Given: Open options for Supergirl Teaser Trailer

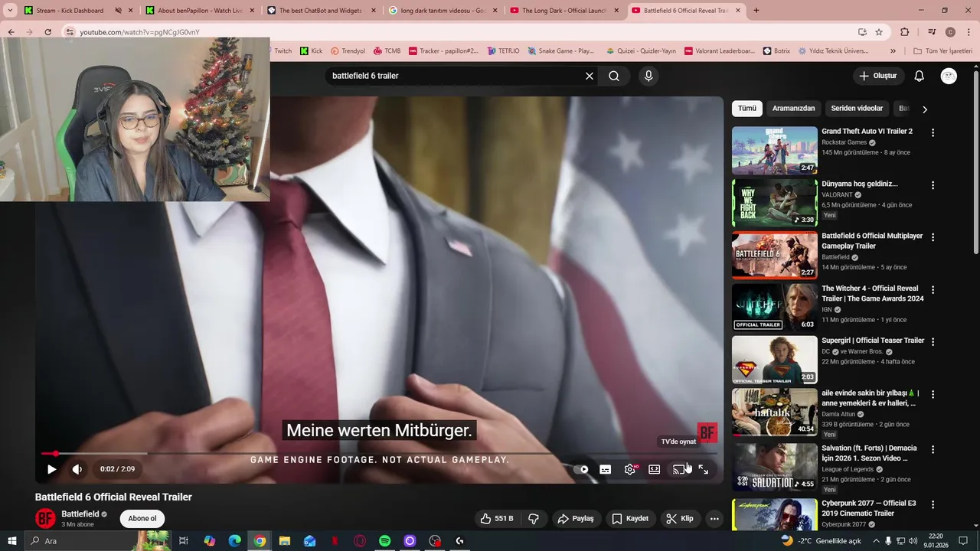Looking at the screenshot, I should point(933,342).
